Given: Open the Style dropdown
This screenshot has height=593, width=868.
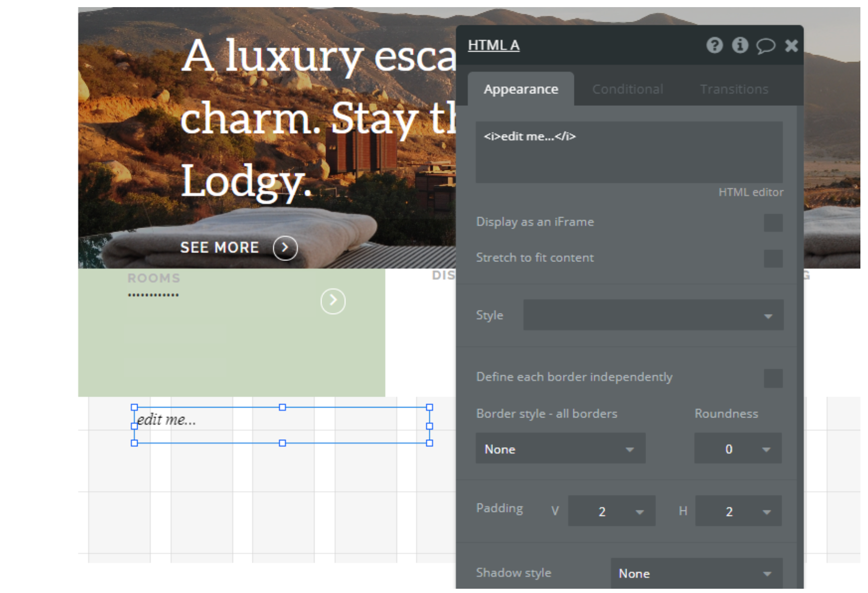Looking at the screenshot, I should pos(653,315).
